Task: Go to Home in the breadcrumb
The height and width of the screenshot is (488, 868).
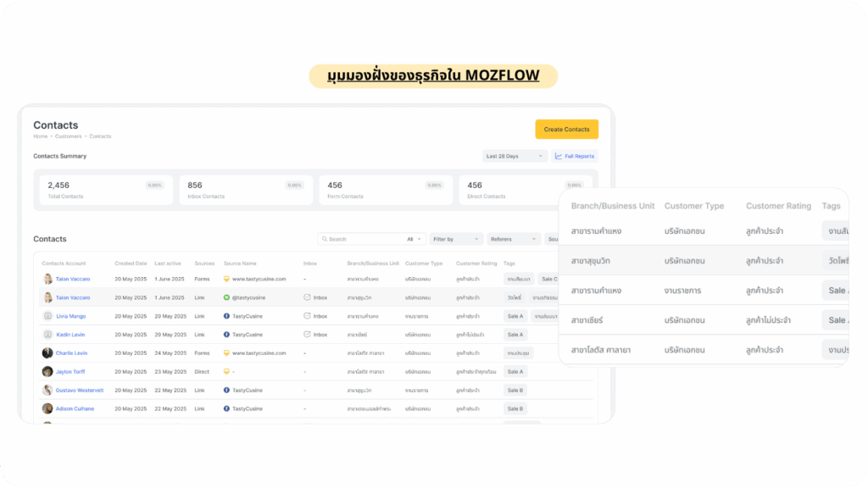Action: click(x=40, y=136)
